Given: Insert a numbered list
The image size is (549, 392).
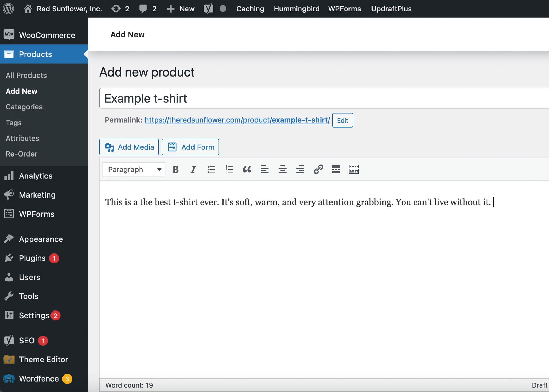Looking at the screenshot, I should (x=229, y=169).
